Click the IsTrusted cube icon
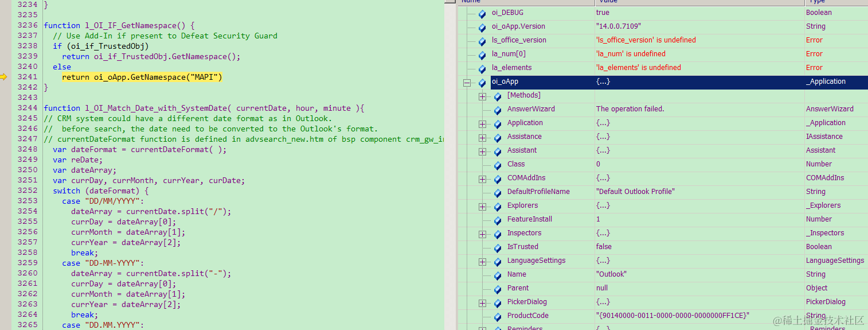The image size is (868, 330). (x=497, y=248)
